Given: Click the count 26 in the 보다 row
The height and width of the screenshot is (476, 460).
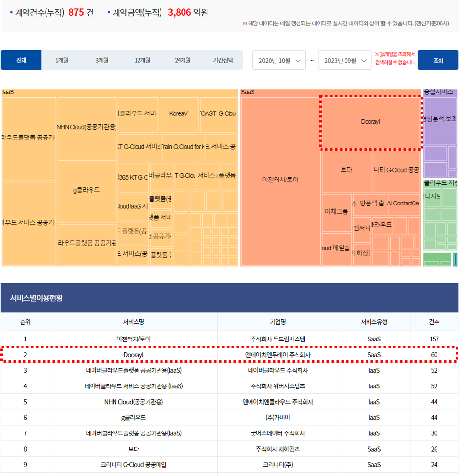Looking at the screenshot, I should click(434, 449).
